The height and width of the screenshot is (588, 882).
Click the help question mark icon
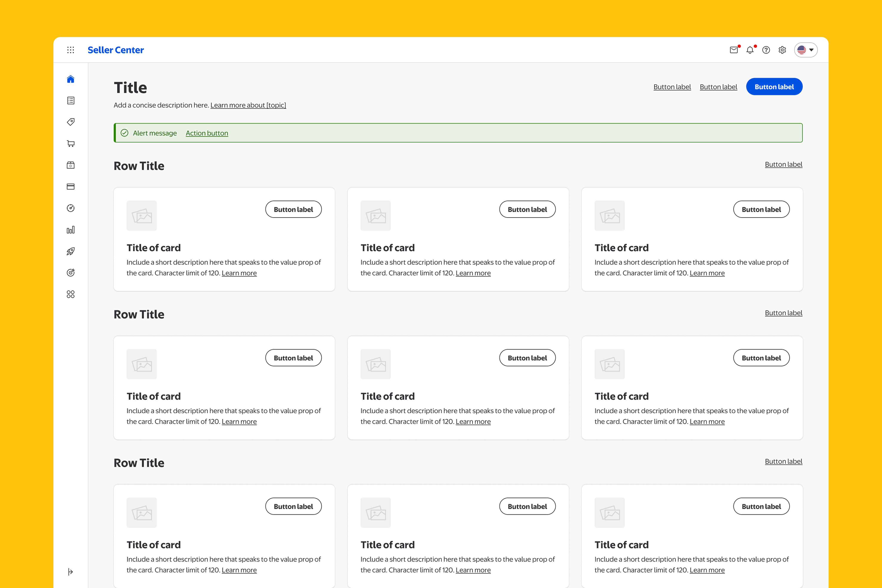[x=766, y=50]
